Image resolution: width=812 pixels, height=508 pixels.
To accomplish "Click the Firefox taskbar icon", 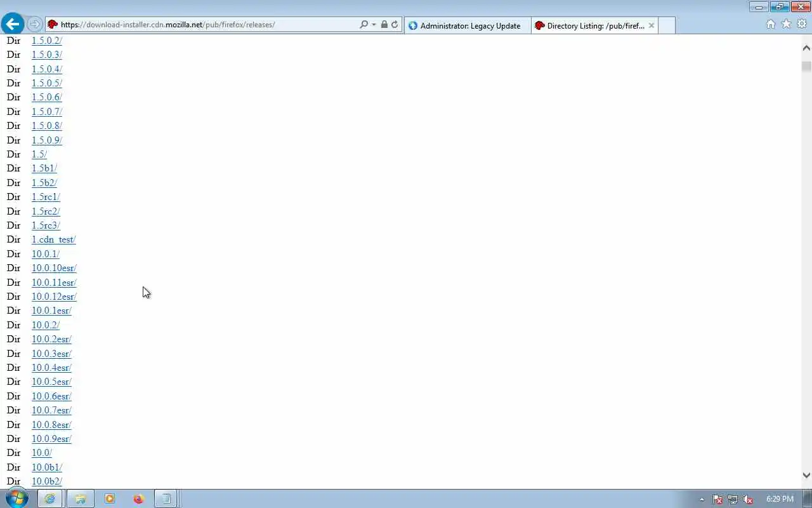I will click(x=138, y=498).
